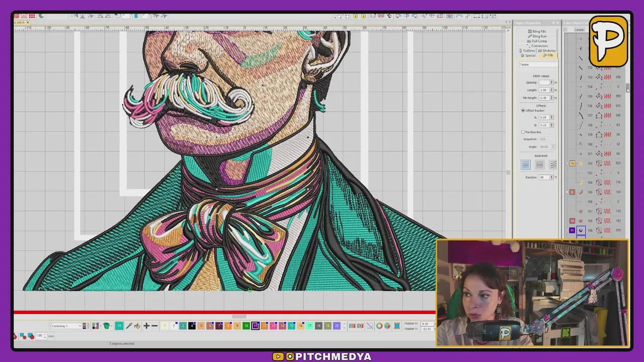
Task: Click the run stitch icon on row 166
Action: [607, 201]
